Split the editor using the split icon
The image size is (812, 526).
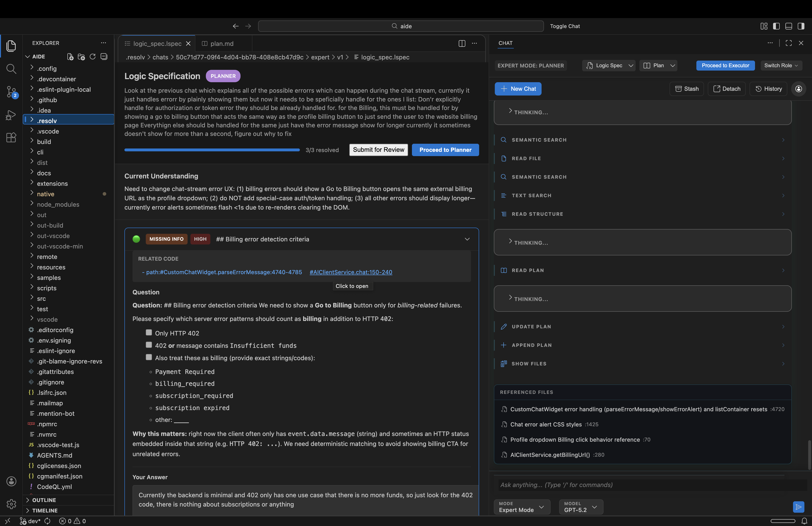[462, 44]
